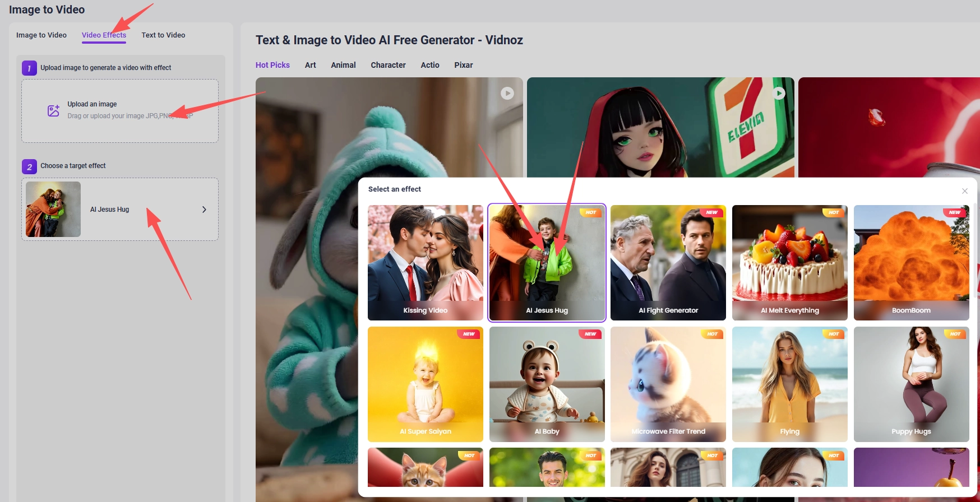980x502 pixels.
Task: Click the kitten effect card in bottom row
Action: click(x=426, y=467)
